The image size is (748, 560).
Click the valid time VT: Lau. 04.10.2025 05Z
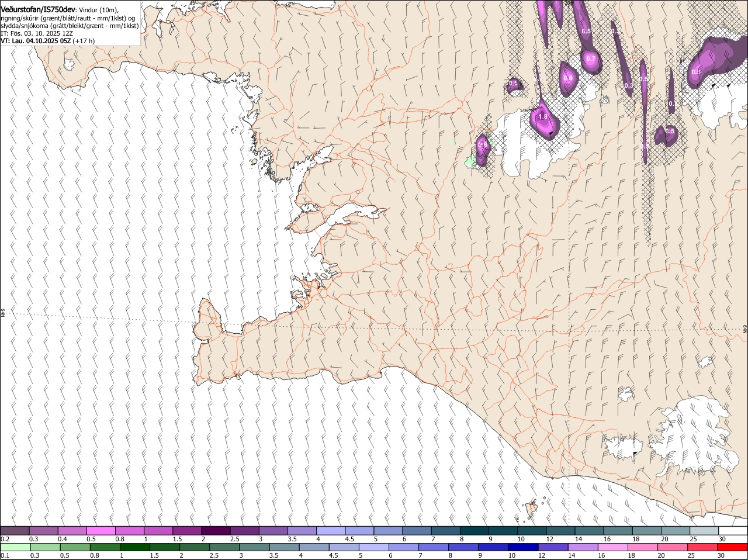pyautogui.click(x=36, y=41)
